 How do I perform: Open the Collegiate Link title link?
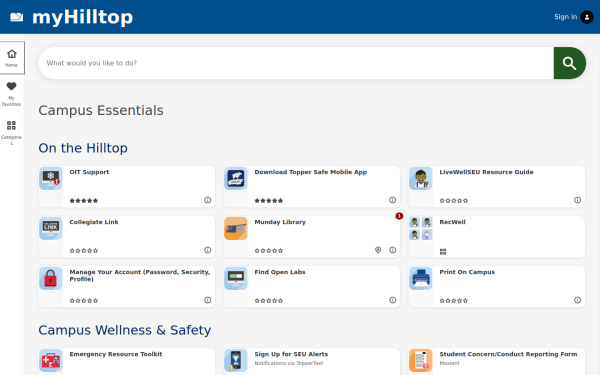pyautogui.click(x=94, y=222)
